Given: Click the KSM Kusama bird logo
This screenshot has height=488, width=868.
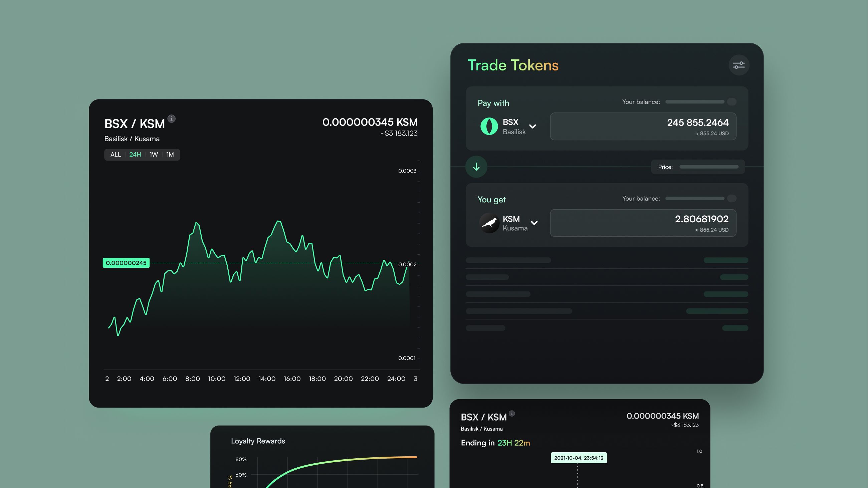Looking at the screenshot, I should click(x=489, y=223).
